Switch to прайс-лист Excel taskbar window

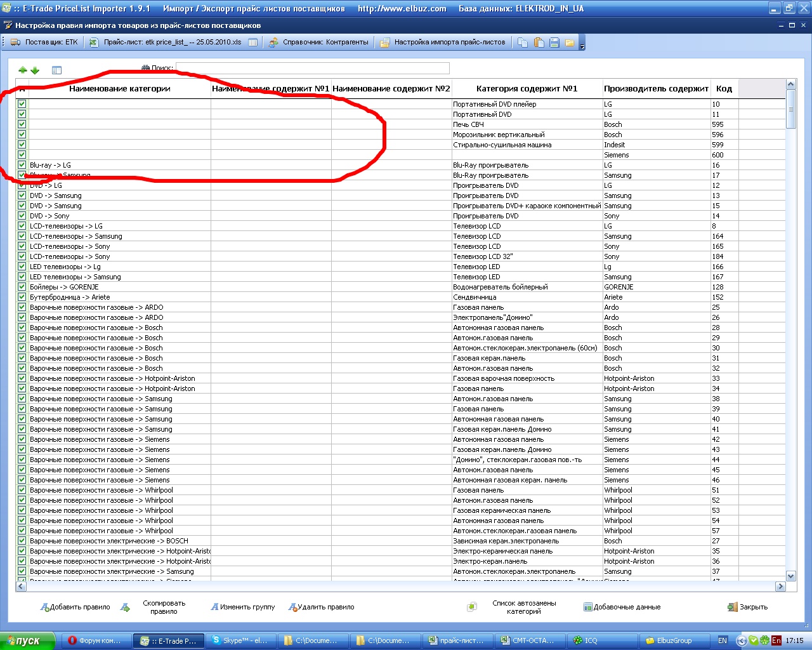pyautogui.click(x=457, y=640)
